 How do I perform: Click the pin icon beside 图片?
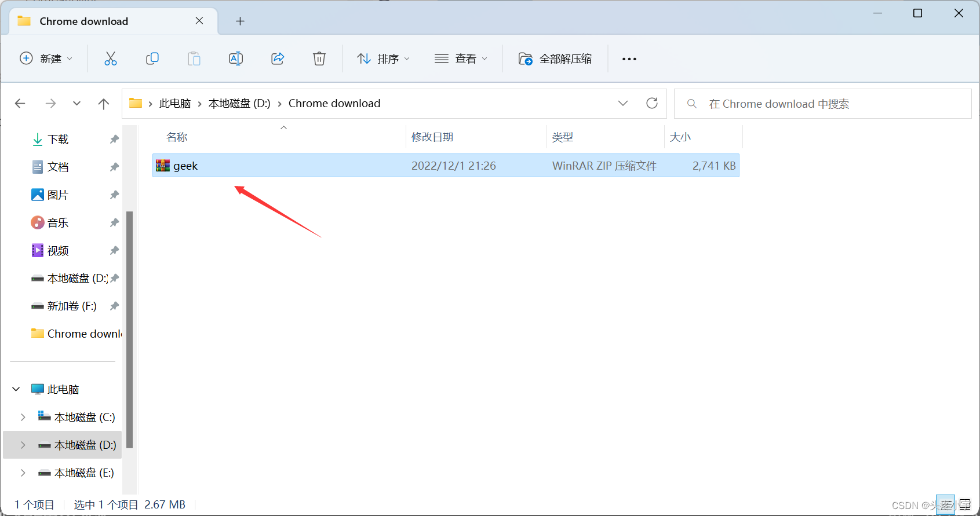114,195
